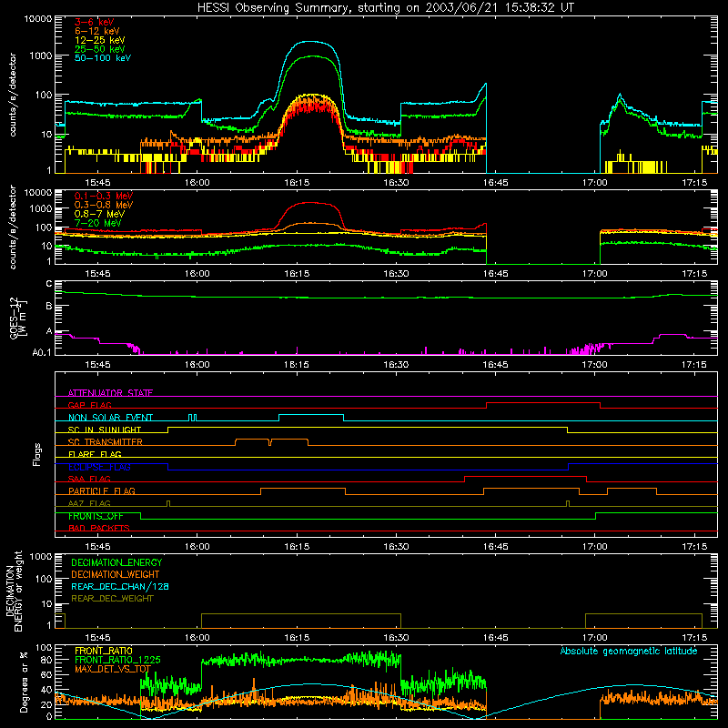
Task: Click 16:00 tick label under decimation plot
Action: tap(197, 638)
